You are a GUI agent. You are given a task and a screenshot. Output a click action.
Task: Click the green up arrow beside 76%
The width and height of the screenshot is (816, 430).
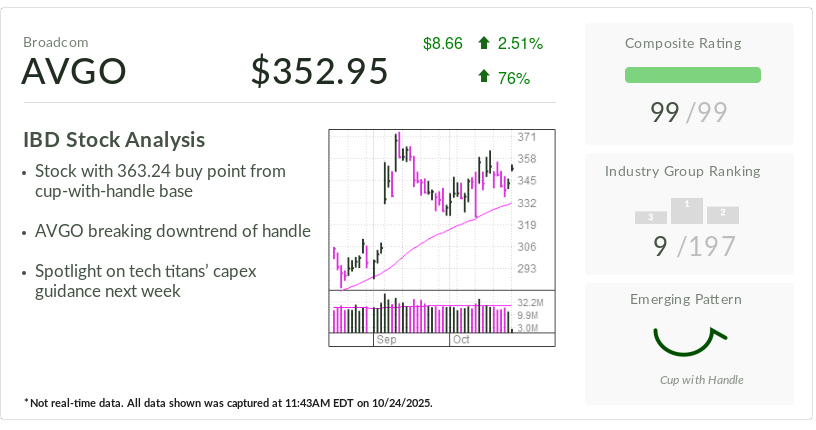[484, 77]
